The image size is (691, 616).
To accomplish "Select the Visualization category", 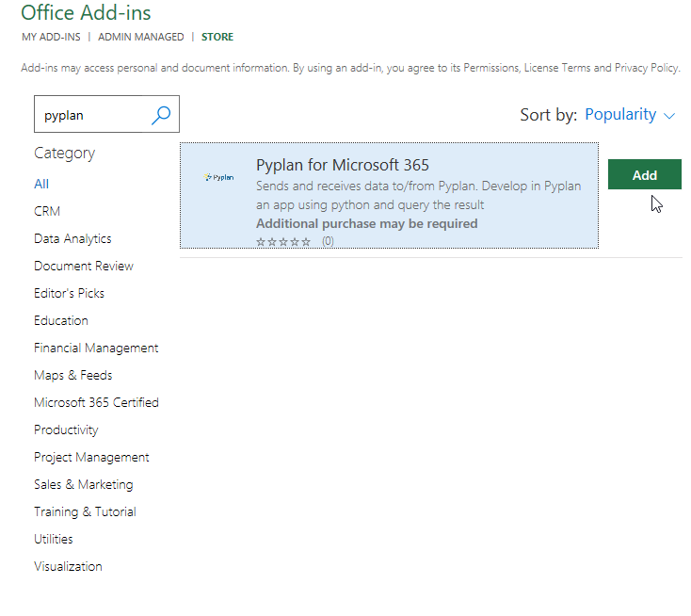I will (x=68, y=566).
